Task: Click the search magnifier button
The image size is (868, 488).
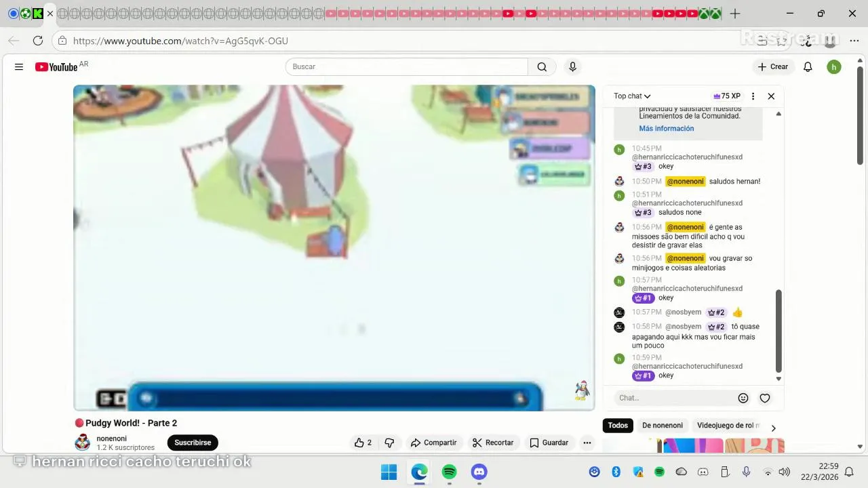Action: [542, 66]
